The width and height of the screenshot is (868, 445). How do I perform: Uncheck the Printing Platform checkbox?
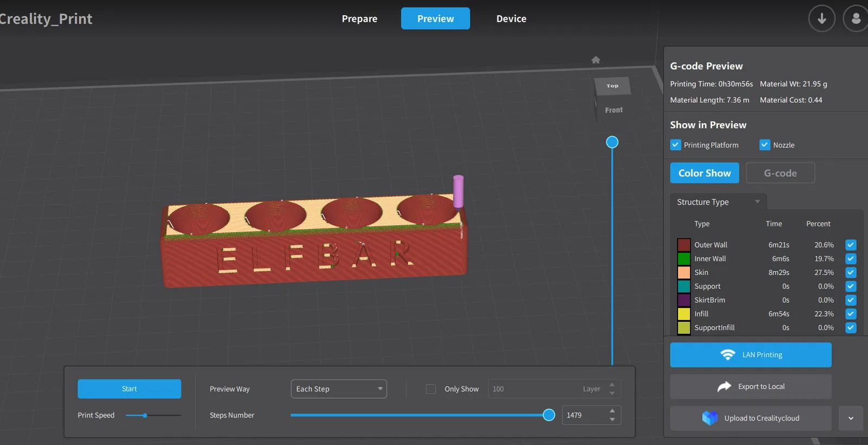tap(675, 145)
